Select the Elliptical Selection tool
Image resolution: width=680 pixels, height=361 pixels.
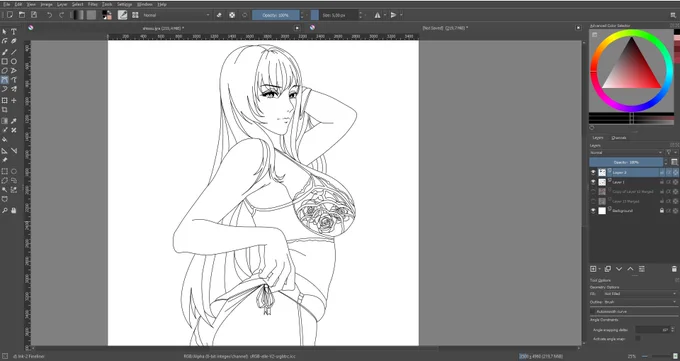point(14,171)
